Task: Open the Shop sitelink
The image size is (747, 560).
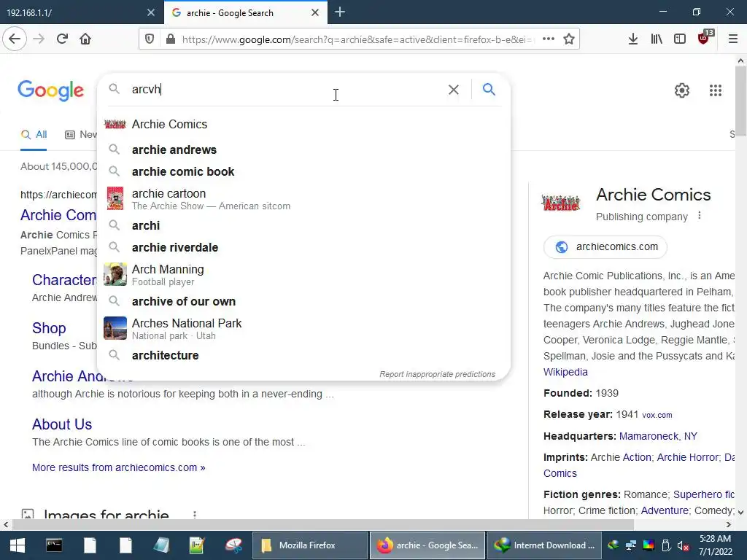Action: point(49,328)
